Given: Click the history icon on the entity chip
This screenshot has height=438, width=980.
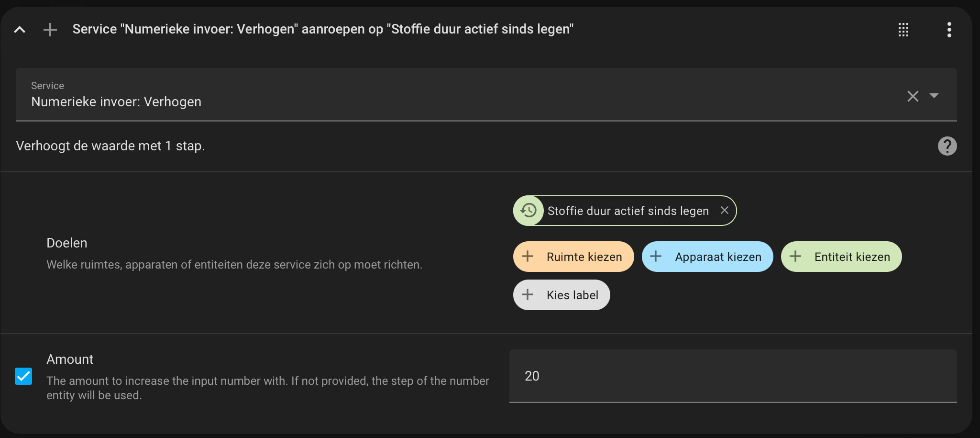Looking at the screenshot, I should [x=529, y=210].
